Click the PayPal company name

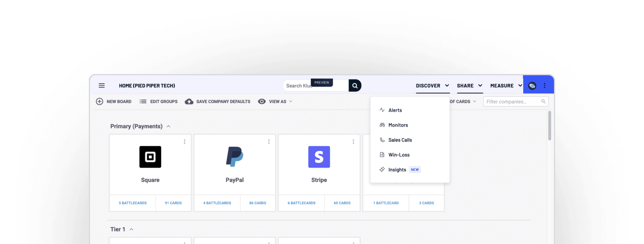coord(235,180)
